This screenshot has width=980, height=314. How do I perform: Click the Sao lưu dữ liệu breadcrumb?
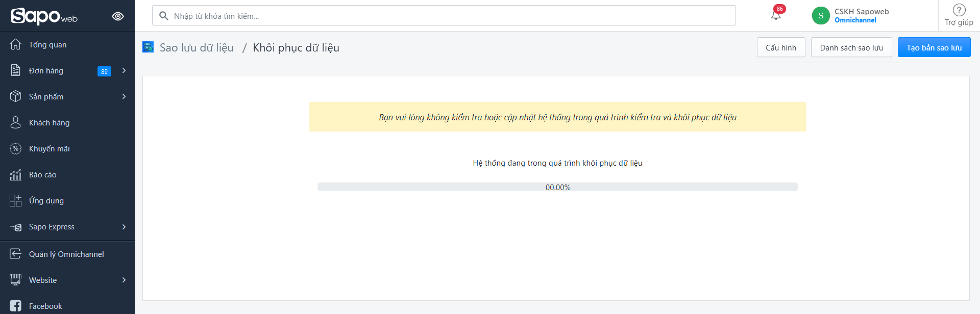click(197, 48)
